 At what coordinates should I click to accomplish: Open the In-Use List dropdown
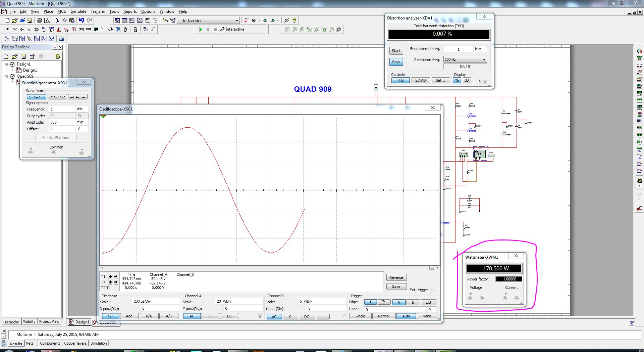236,20
